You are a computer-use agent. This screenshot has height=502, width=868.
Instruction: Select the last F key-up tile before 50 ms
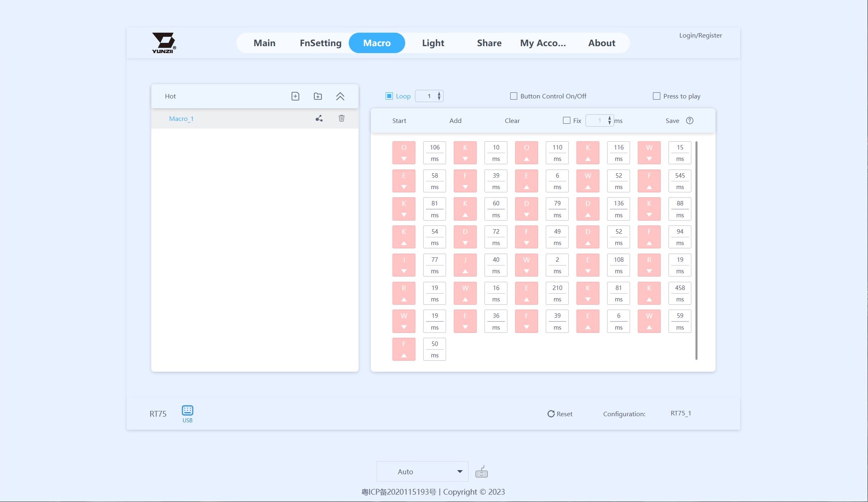tap(404, 349)
